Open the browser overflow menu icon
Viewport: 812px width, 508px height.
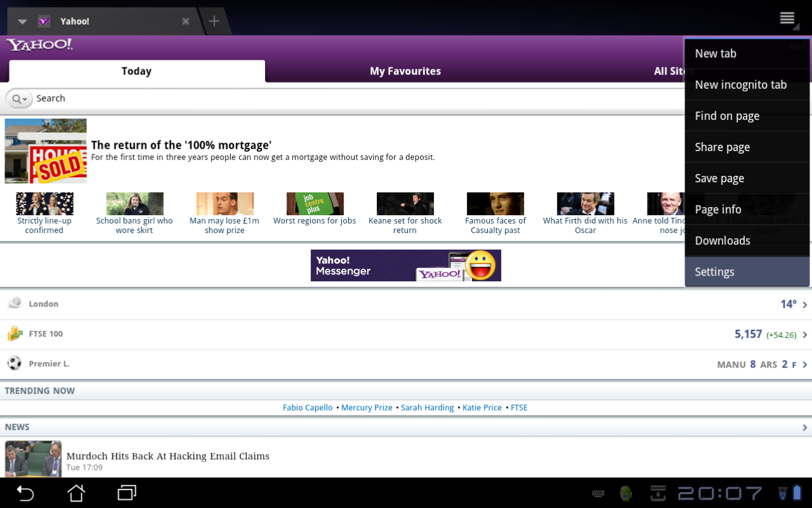[787, 18]
